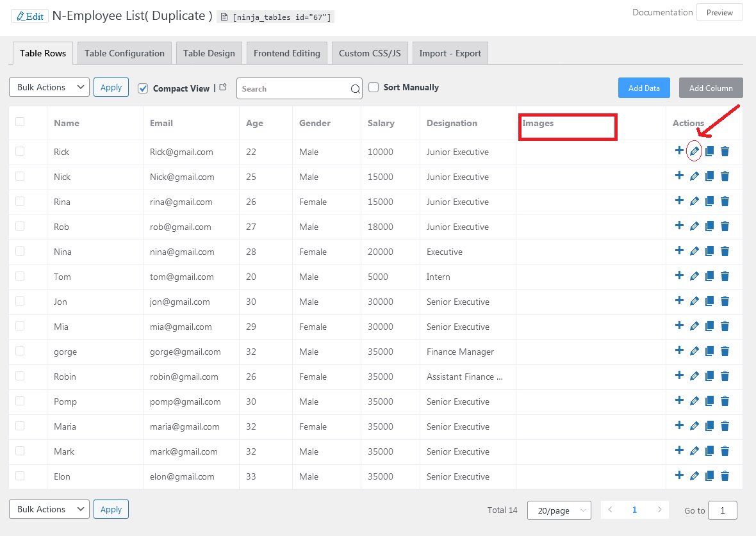Viewport: 756px width, 536px height.
Task: Switch to the Table Design tab
Action: pos(209,53)
